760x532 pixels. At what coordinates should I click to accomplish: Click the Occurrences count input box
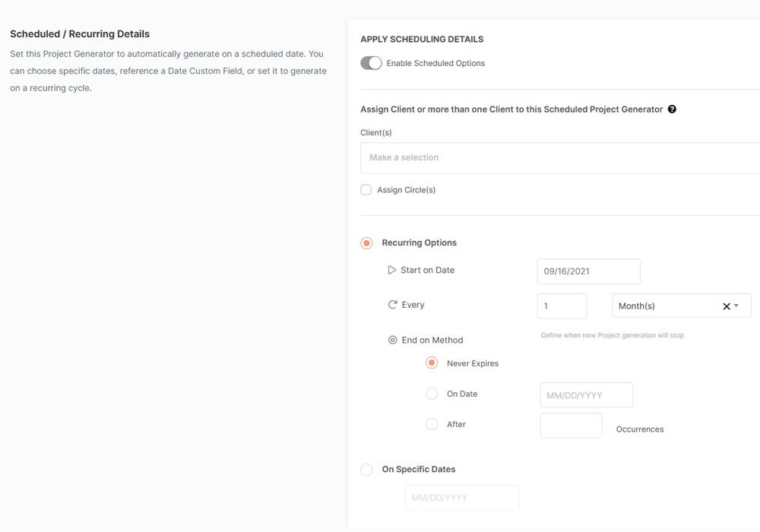[571, 426]
